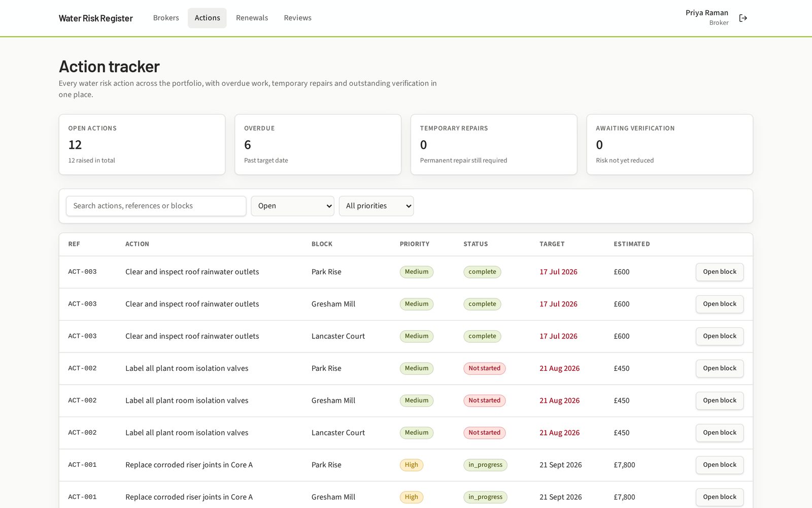Open block for ACT-002 Gresham Mill
This screenshot has width=812, height=508.
pyautogui.click(x=719, y=400)
